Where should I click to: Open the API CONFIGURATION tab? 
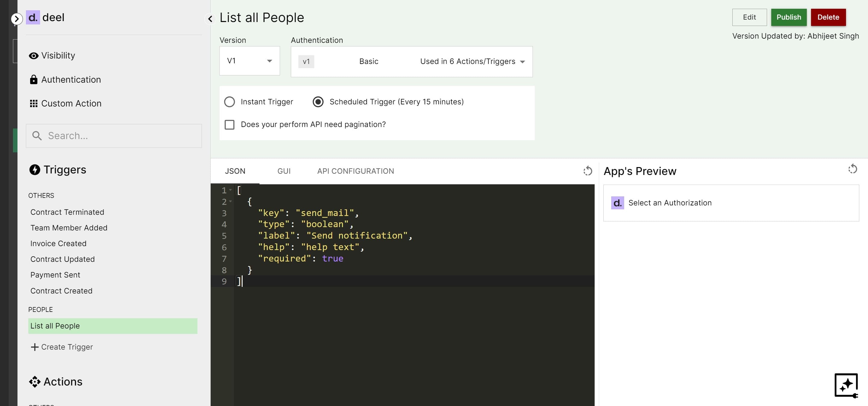(356, 171)
